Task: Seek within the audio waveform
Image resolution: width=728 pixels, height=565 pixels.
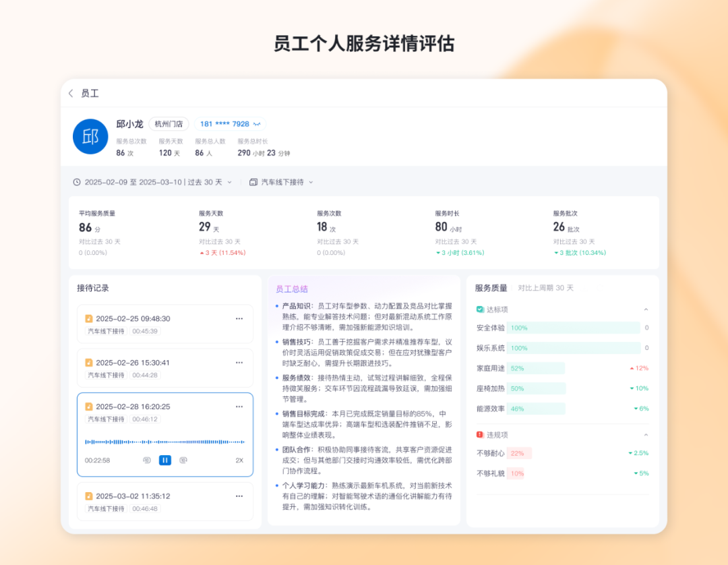Action: (x=165, y=442)
